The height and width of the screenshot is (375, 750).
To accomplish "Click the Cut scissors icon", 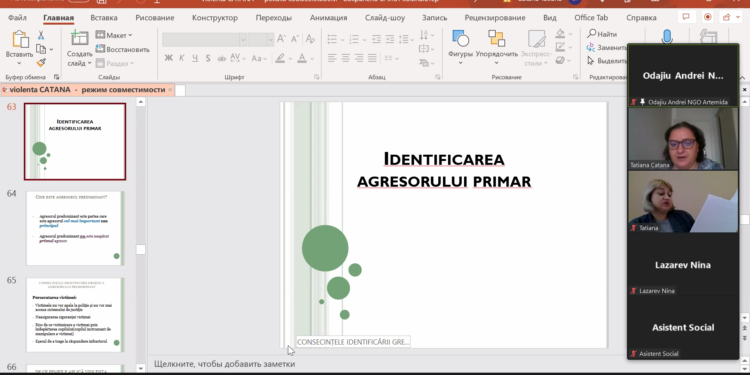I will 41,35.
